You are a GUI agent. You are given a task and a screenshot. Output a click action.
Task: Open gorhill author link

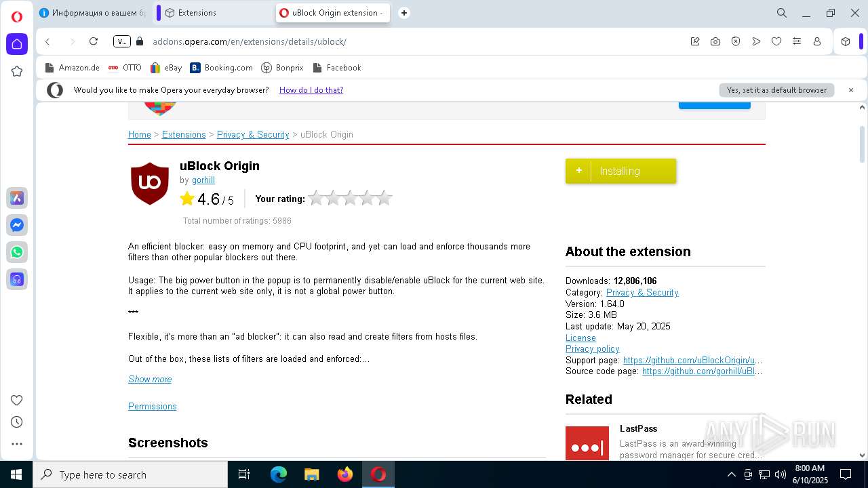[x=203, y=180]
